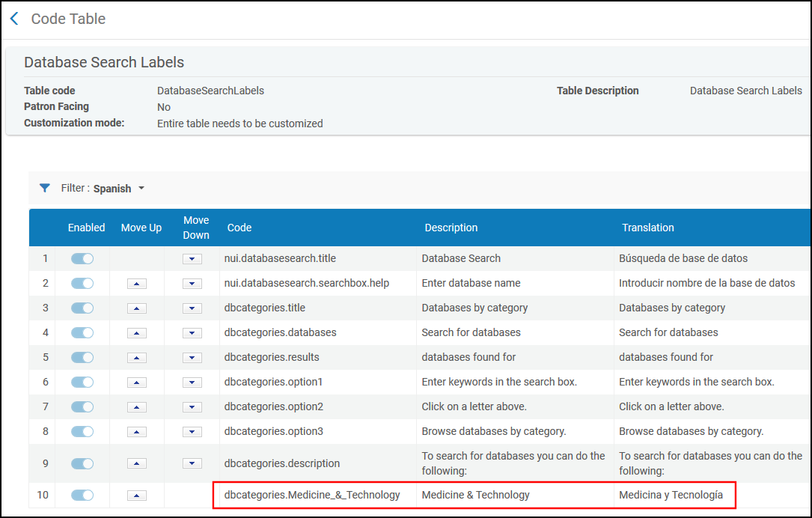Toggle Enabled switch for nui.databasesearch.title row
This screenshot has height=518, width=812.
82,258
